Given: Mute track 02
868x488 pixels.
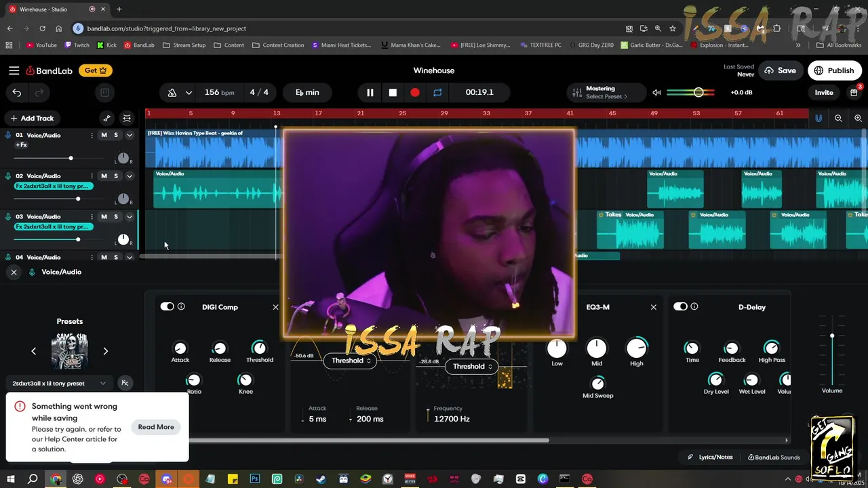Looking at the screenshot, I should tap(104, 176).
